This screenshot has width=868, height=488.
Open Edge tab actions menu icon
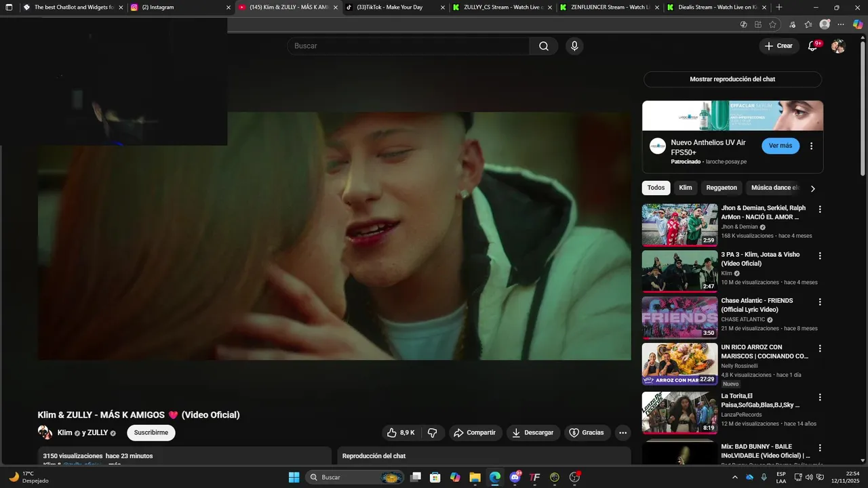[x=9, y=7]
